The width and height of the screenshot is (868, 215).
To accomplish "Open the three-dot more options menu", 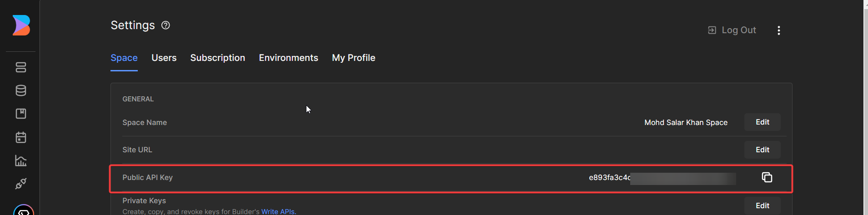I will pyautogui.click(x=779, y=30).
